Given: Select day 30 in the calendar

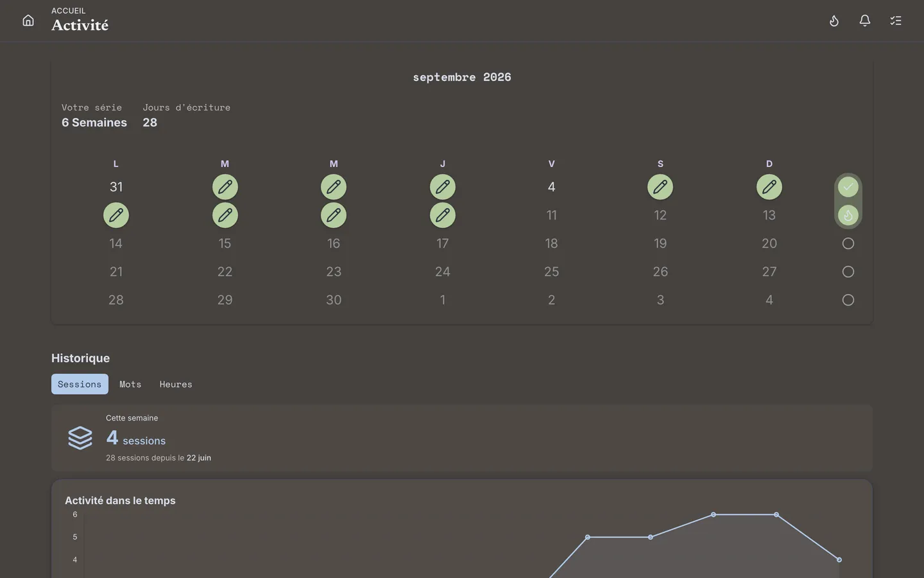Looking at the screenshot, I should point(334,300).
